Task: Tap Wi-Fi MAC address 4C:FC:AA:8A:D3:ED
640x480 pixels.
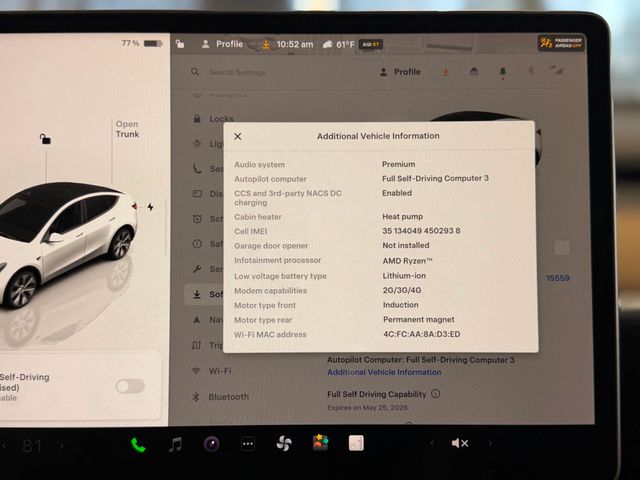Action: [422, 334]
